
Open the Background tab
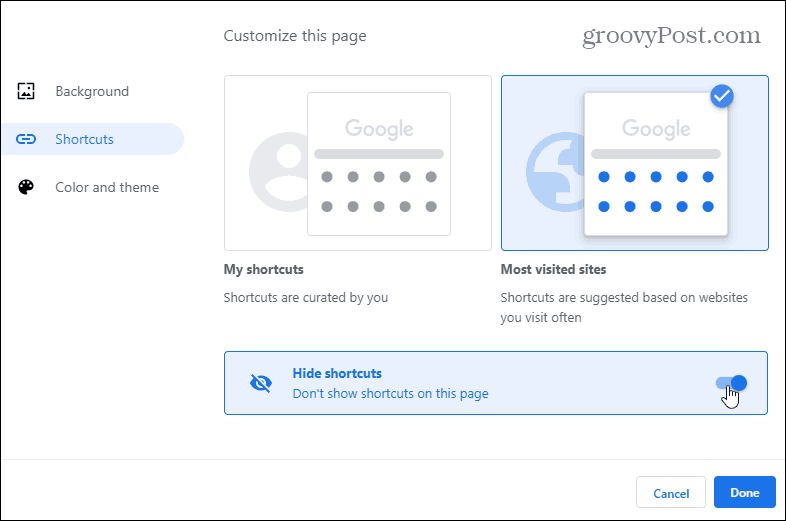tap(93, 91)
